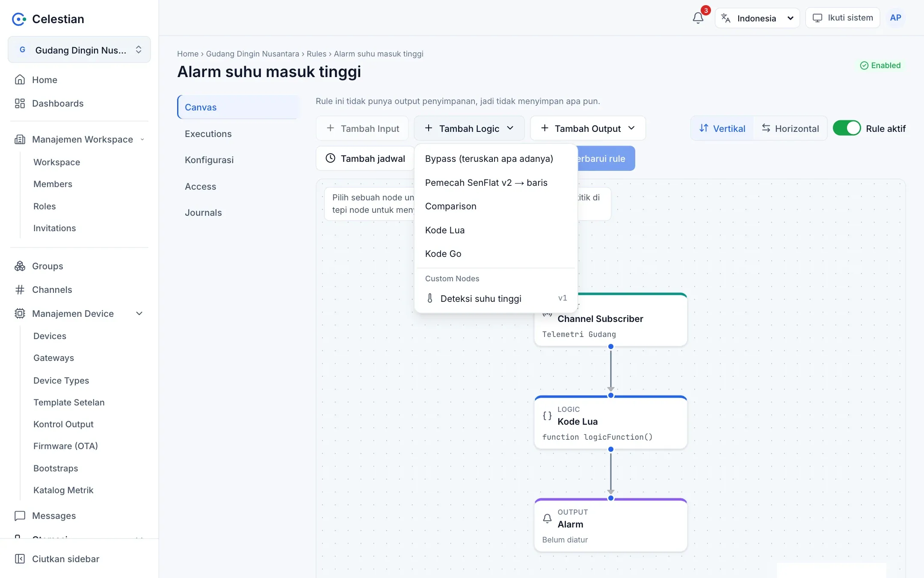This screenshot has height=578, width=924.
Task: Click the bell icon on Alarm node
Action: pyautogui.click(x=547, y=518)
